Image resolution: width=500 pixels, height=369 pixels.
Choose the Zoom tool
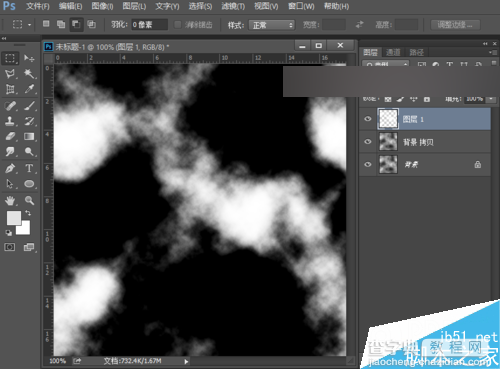click(x=29, y=200)
